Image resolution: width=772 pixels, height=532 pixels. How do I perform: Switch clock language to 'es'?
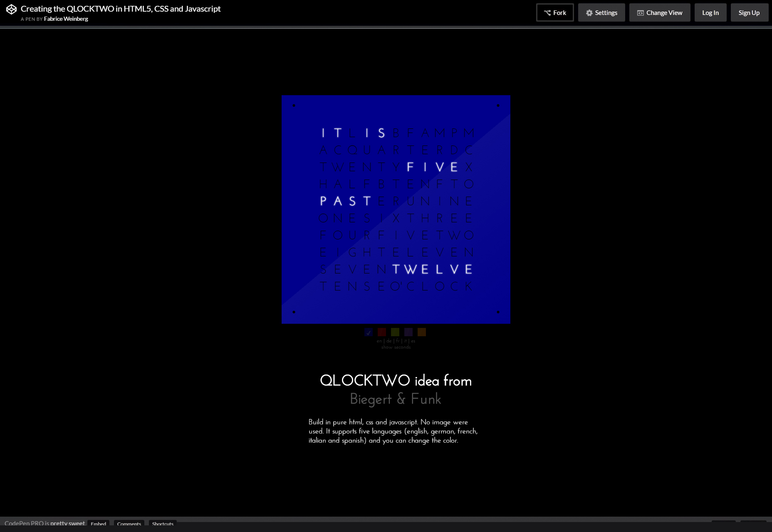413,341
